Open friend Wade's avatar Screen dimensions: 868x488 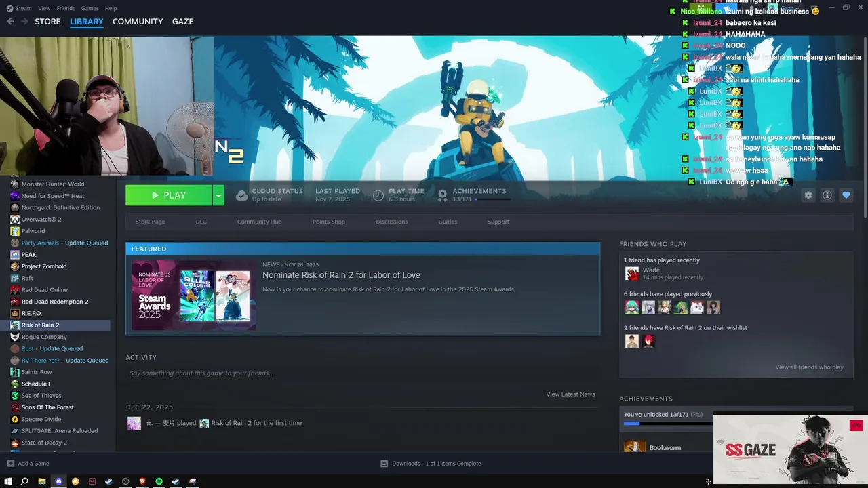(x=632, y=273)
